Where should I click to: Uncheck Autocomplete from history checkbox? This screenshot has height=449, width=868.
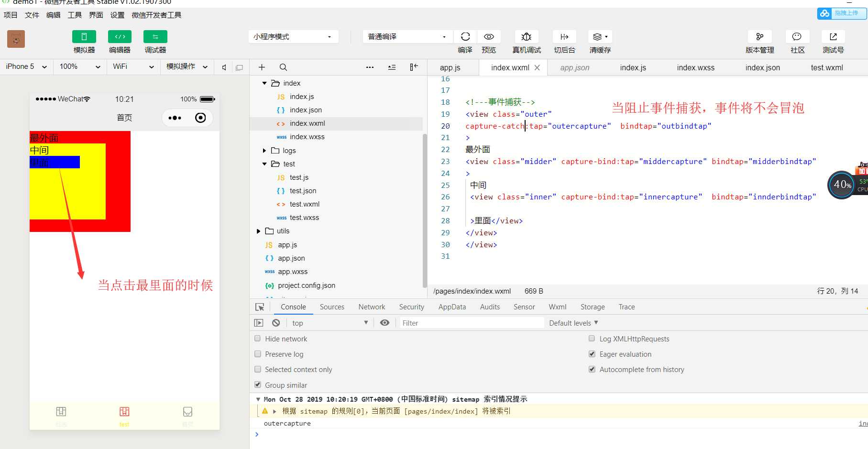point(592,369)
